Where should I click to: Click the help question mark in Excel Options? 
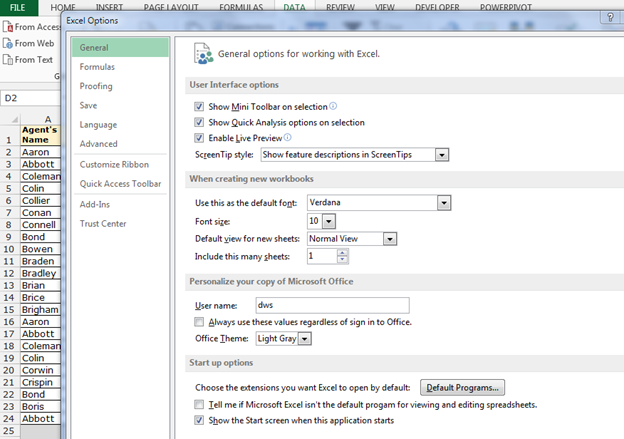(x=610, y=18)
